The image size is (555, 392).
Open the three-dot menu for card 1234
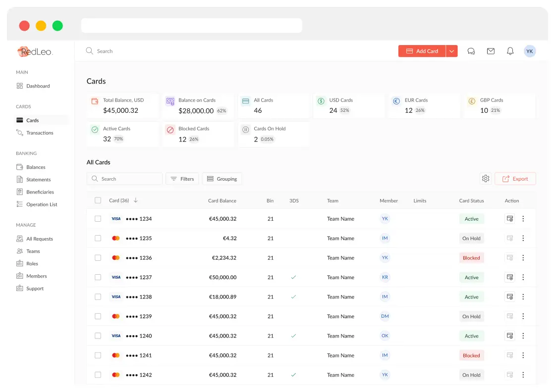coord(523,219)
